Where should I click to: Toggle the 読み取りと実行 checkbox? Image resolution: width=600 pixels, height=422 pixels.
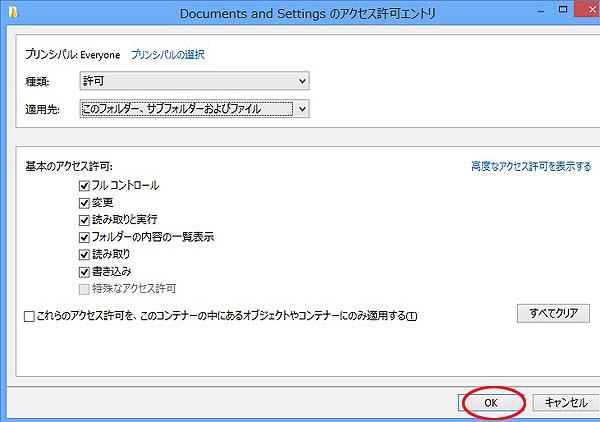point(84,219)
